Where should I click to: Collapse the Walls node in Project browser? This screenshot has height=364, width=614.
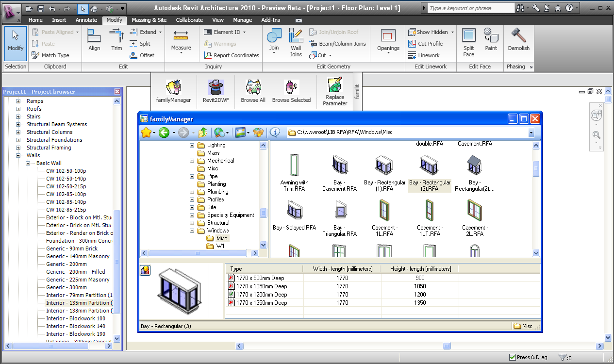pos(18,155)
